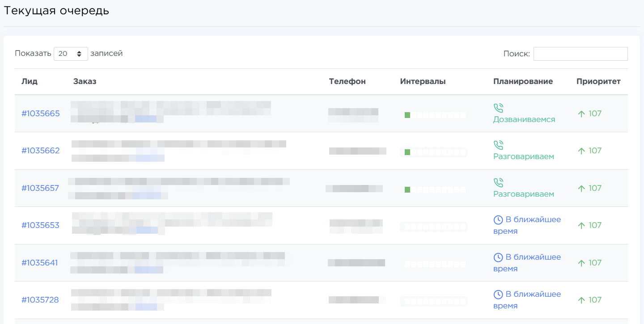Click clock icon in lead #1035728 row
The image size is (644, 324).
(x=498, y=295)
